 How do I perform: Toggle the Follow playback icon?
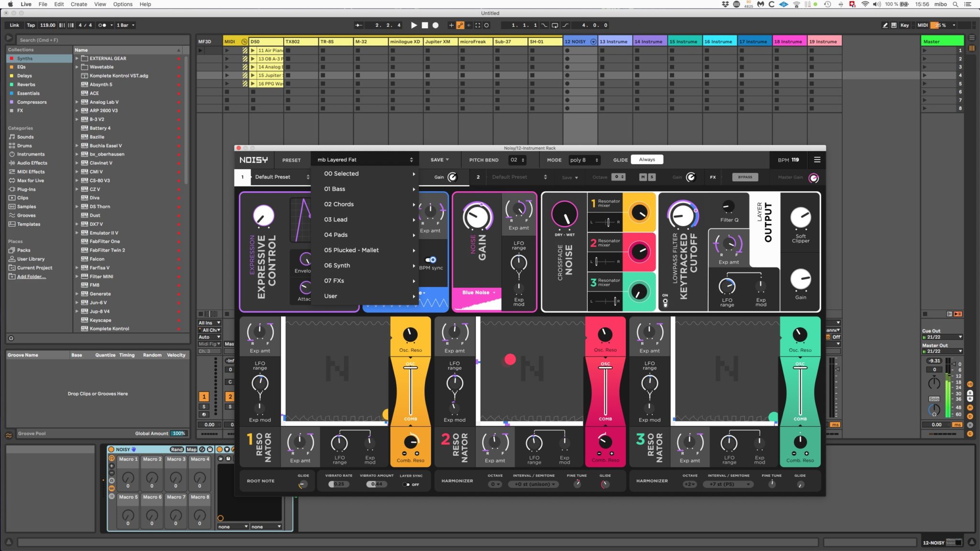(358, 25)
